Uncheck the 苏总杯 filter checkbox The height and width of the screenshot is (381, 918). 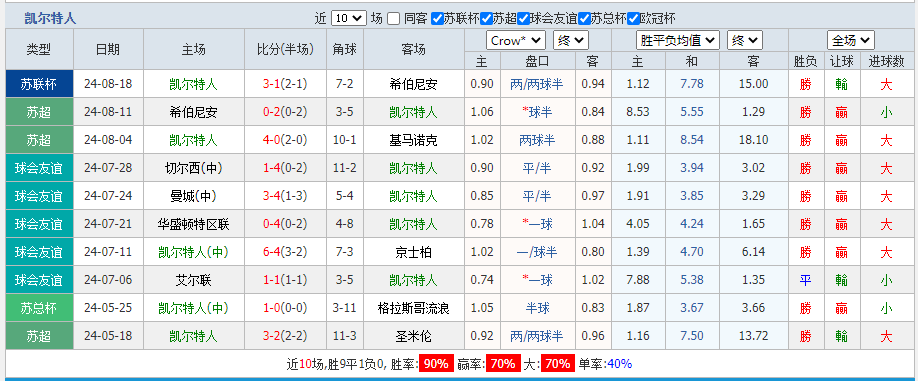click(584, 19)
